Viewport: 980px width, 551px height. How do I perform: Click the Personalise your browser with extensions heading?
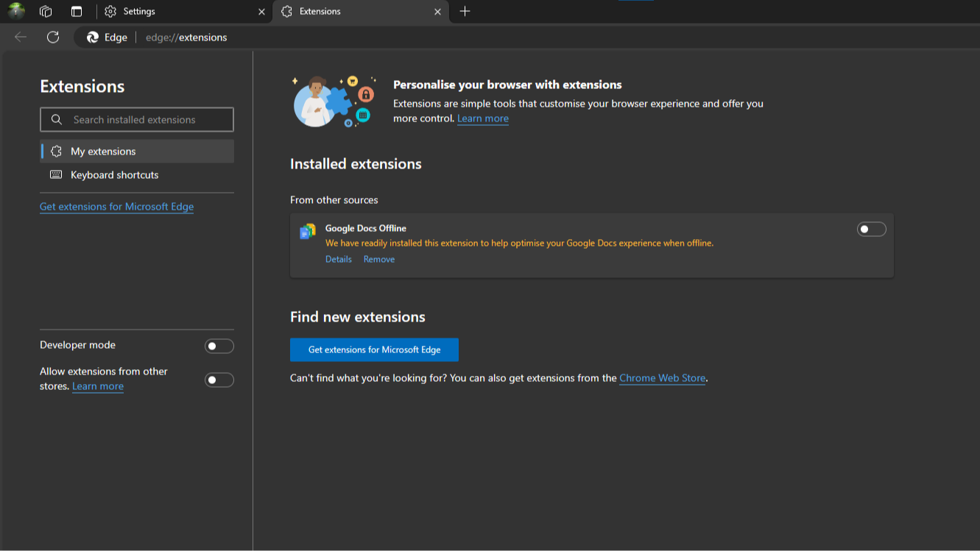(x=507, y=85)
